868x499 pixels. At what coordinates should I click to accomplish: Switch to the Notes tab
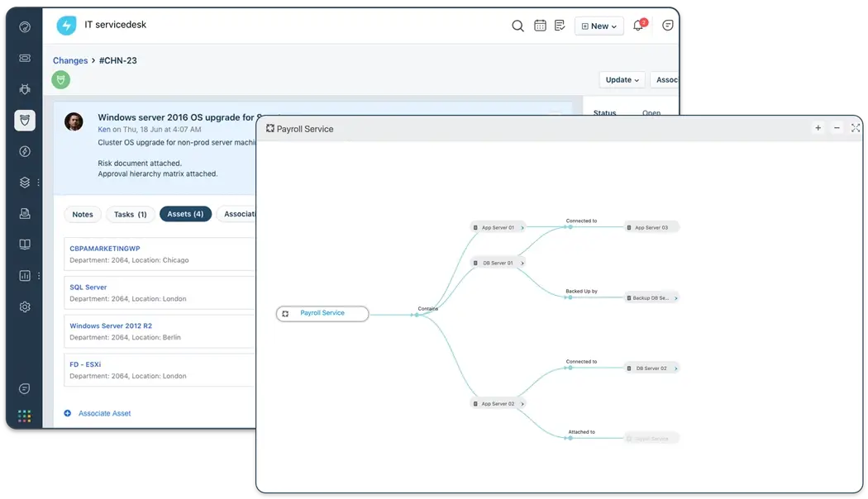click(83, 215)
